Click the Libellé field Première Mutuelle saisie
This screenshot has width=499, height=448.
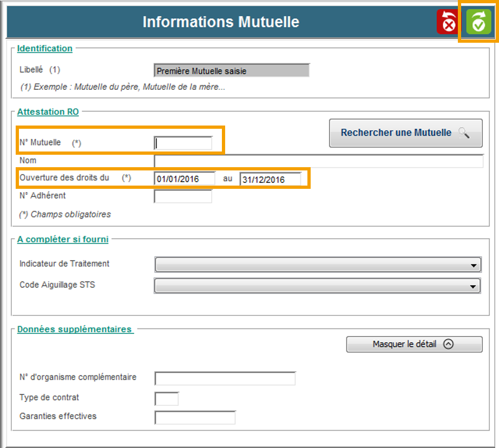click(232, 71)
